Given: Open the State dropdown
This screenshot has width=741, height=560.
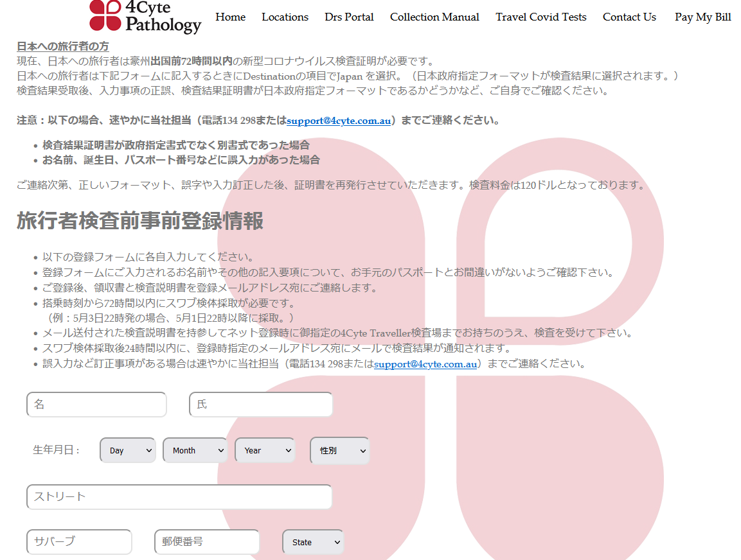Looking at the screenshot, I should tap(312, 542).
